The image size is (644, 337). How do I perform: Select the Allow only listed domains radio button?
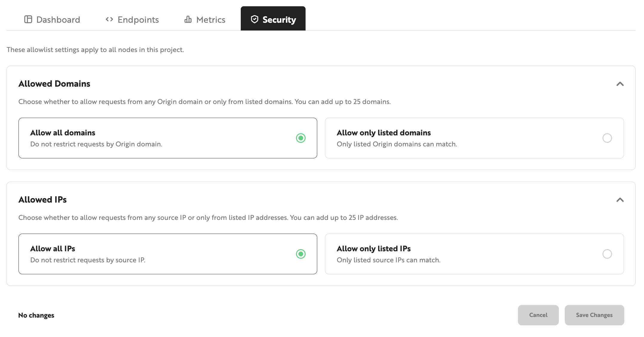(607, 138)
